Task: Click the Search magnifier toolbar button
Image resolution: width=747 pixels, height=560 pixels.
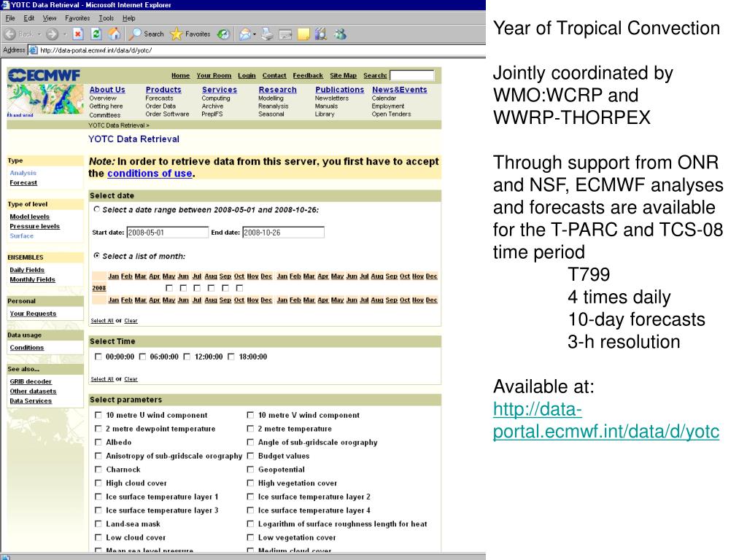Action: click(147, 34)
